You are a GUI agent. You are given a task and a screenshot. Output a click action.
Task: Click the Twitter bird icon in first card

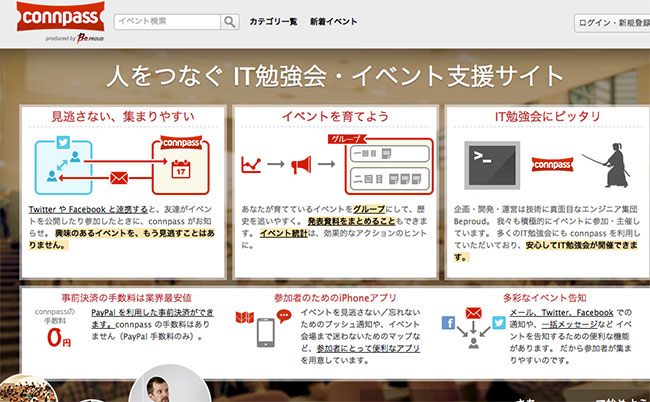tap(63, 142)
